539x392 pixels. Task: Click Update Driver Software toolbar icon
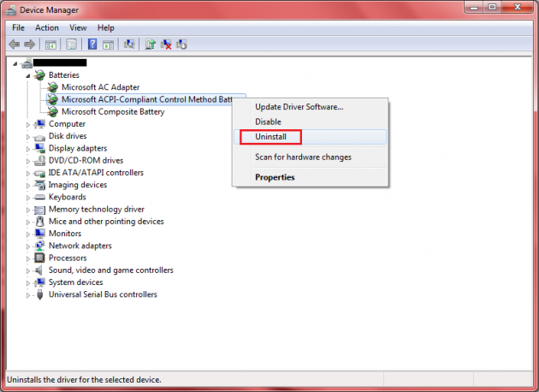151,44
